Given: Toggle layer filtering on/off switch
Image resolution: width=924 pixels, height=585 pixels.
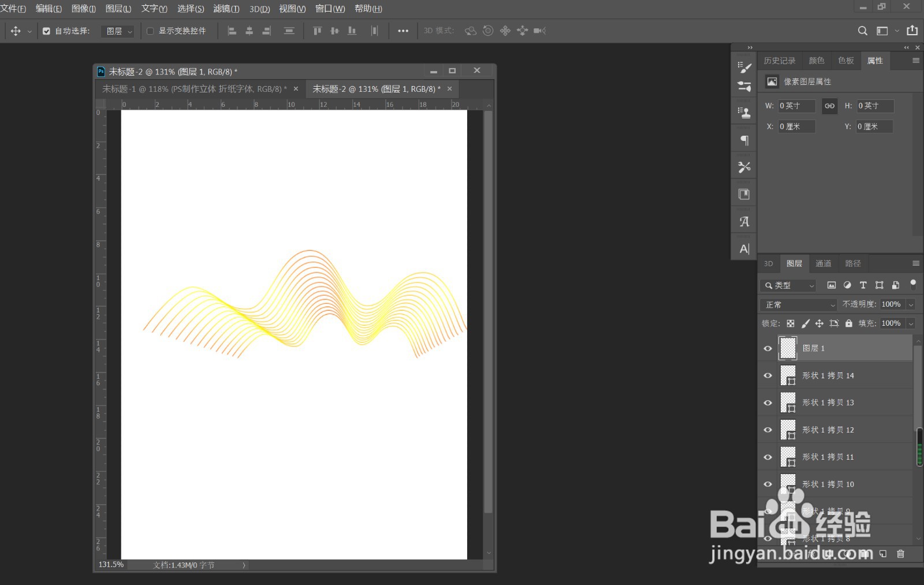Looking at the screenshot, I should coord(913,284).
